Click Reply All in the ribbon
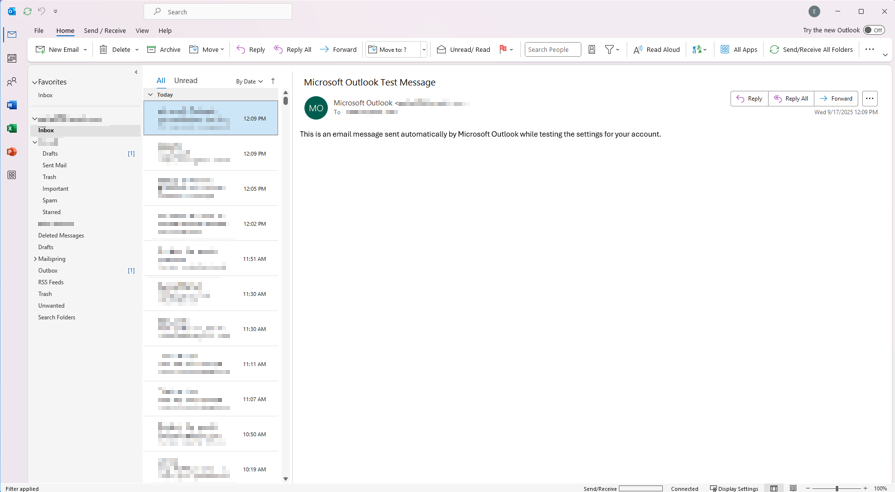Image resolution: width=895 pixels, height=492 pixels. coord(292,50)
